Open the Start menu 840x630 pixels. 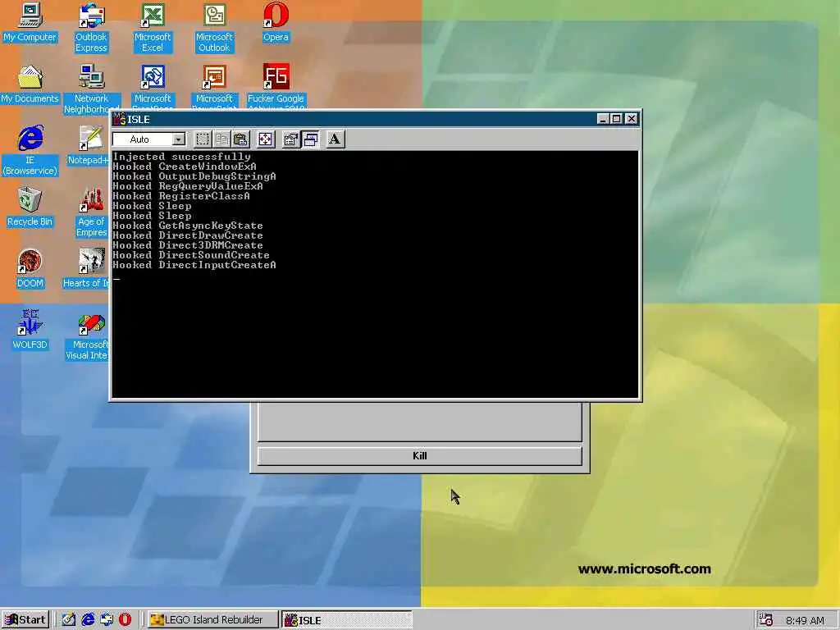[25, 620]
